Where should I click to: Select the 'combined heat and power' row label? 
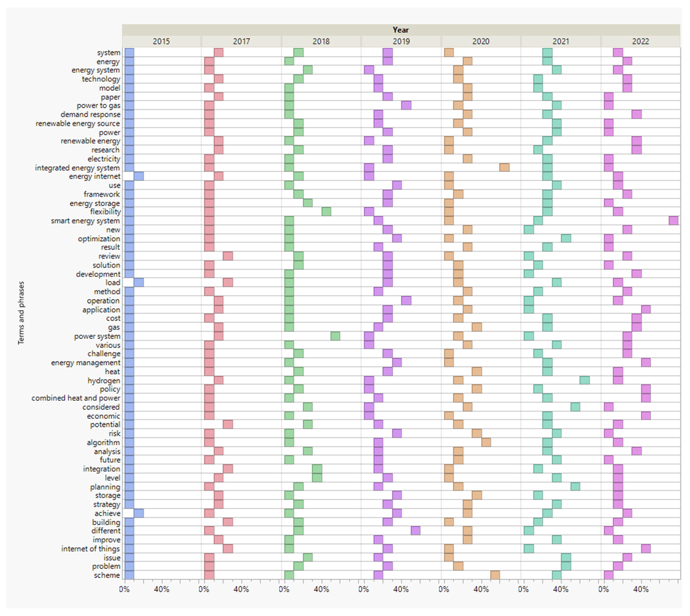76,398
